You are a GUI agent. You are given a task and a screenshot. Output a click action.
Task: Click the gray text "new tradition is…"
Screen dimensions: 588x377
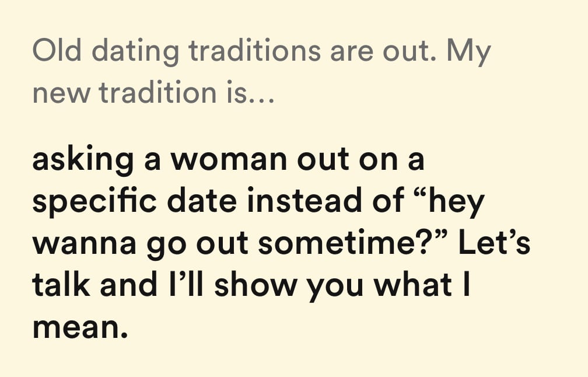point(152,92)
